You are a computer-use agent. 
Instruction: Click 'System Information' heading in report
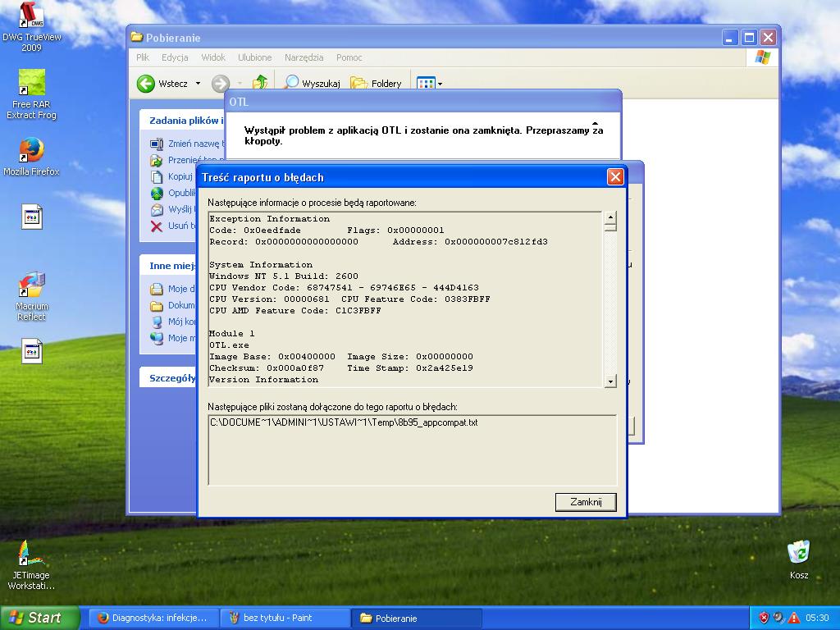point(261,265)
